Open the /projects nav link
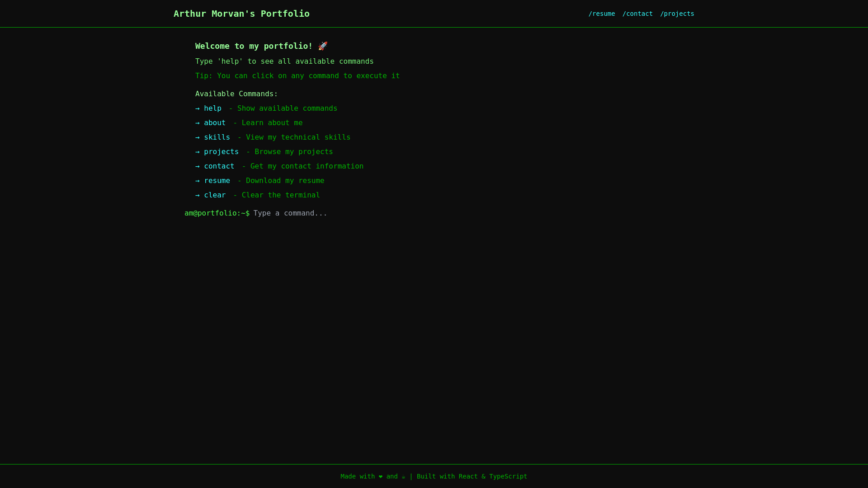Image resolution: width=868 pixels, height=488 pixels. [x=677, y=14]
